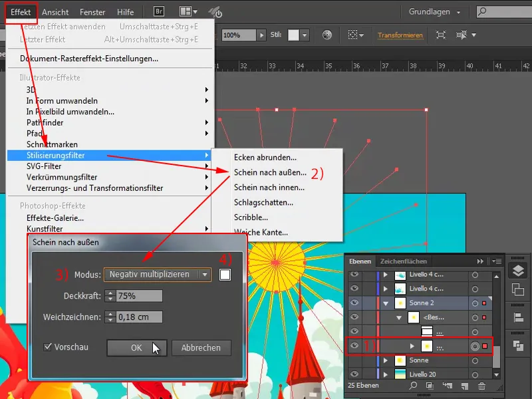Click the Isolate Selected Object icon
Image resolution: width=532 pixels, height=399 pixels.
pyautogui.click(x=441, y=35)
